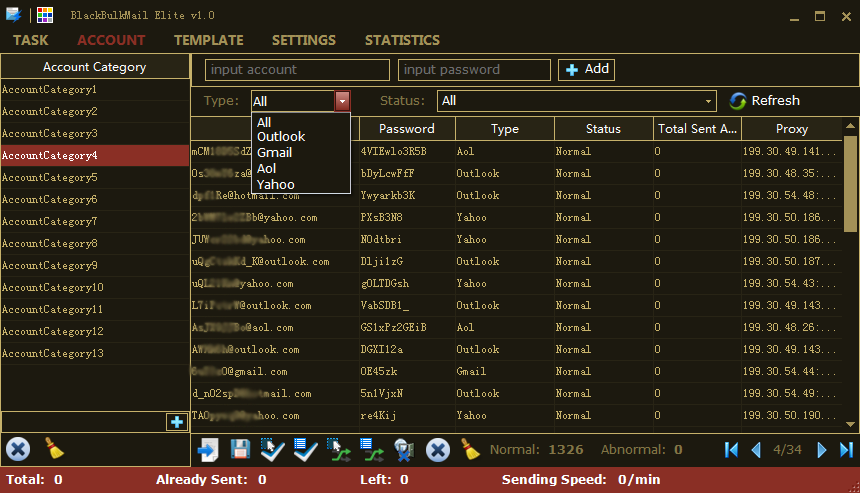Select Gmail in the Type dropdown list
Image resolution: width=860 pixels, height=493 pixels.
click(274, 153)
